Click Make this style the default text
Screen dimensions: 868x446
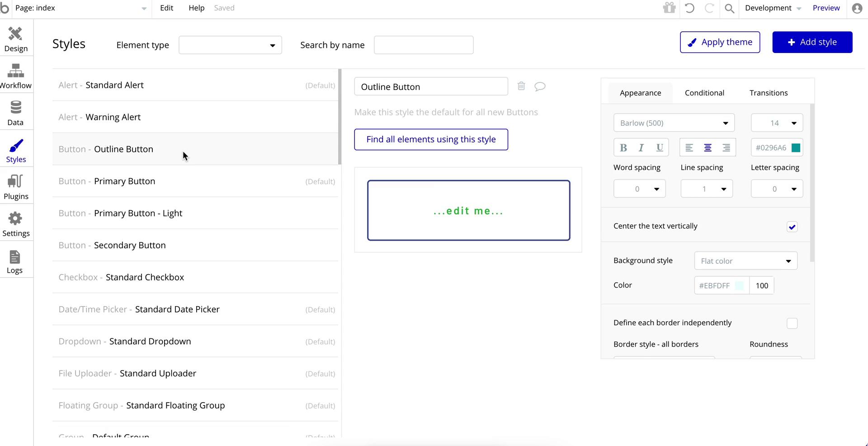[x=446, y=112]
